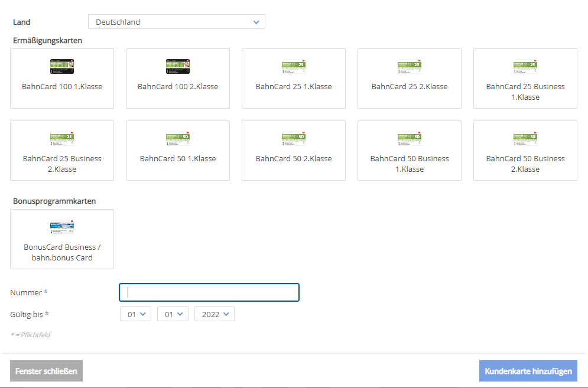Click the label text BahnCard 50 2.Klasse
Image resolution: width=588 pixels, height=388 pixels.
[x=294, y=159]
